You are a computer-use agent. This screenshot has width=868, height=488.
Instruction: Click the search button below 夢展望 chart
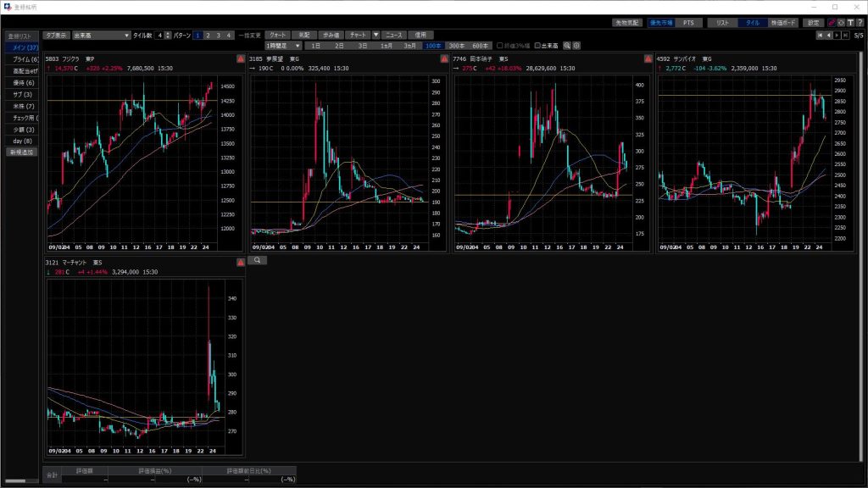257,260
